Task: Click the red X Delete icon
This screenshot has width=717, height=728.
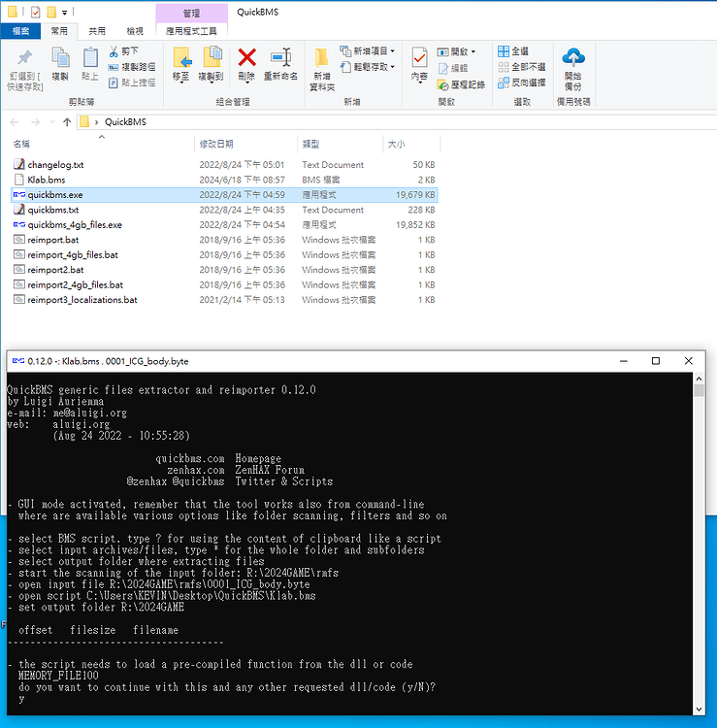Action: pos(246,57)
